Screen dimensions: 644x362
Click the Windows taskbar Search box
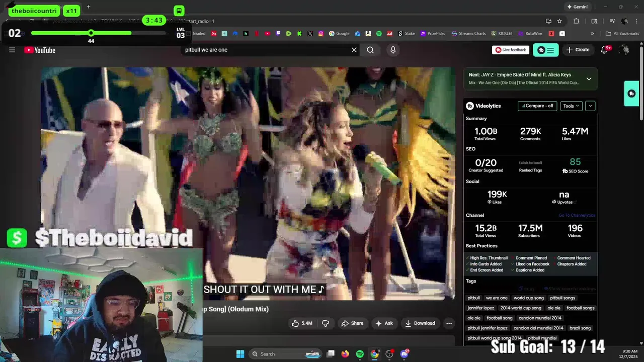(x=286, y=354)
